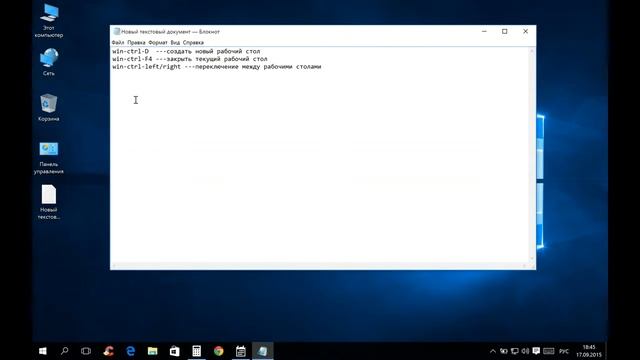The height and width of the screenshot is (360, 640).
Task: Select the Новый текстовый document desktop file
Action: point(49,202)
